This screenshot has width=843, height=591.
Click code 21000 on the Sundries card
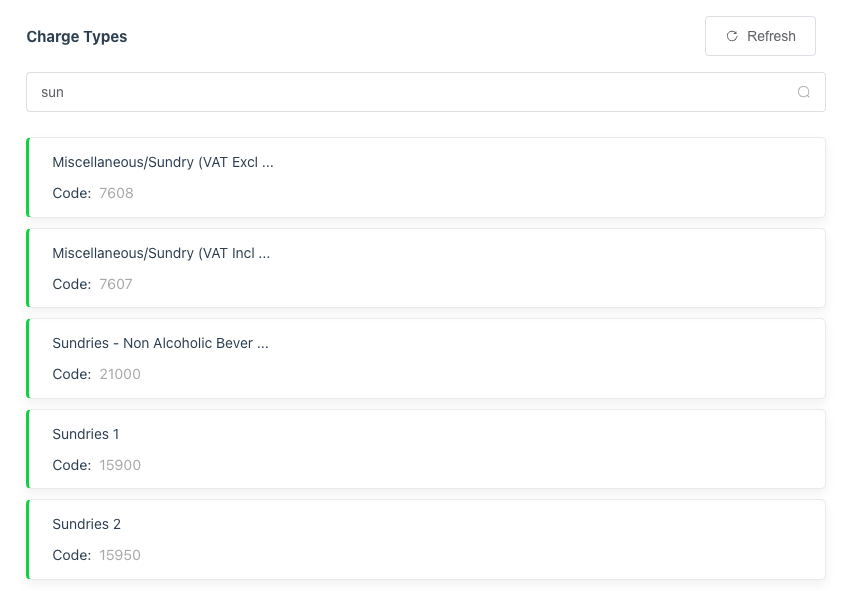pyautogui.click(x=119, y=374)
